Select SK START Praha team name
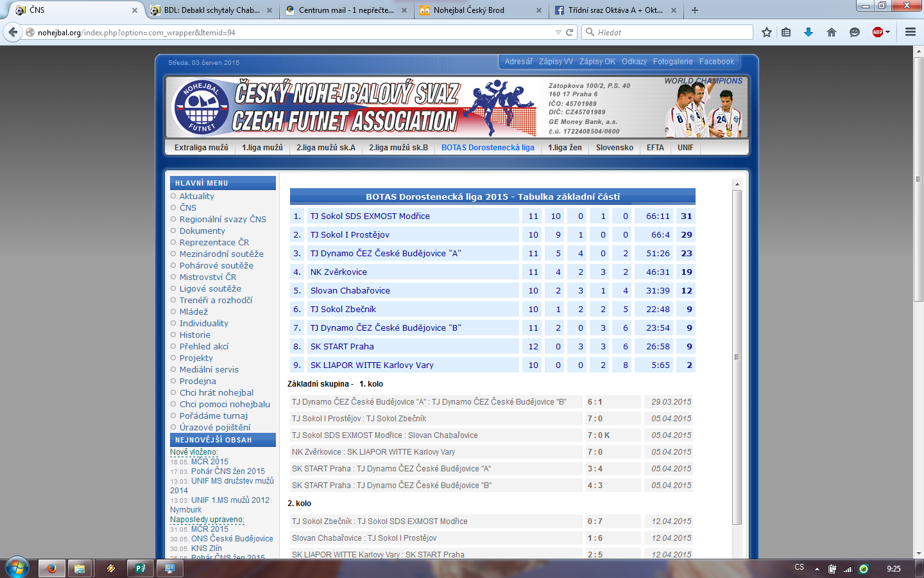The width and height of the screenshot is (924, 578). point(342,347)
